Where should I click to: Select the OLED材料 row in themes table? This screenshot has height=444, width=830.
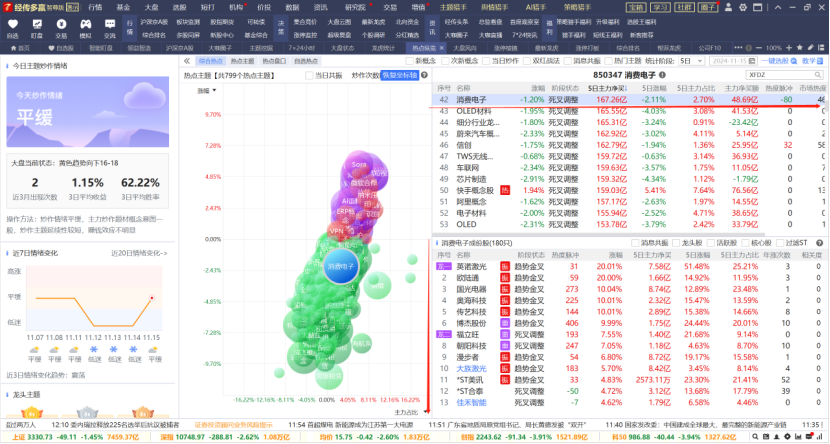point(628,111)
